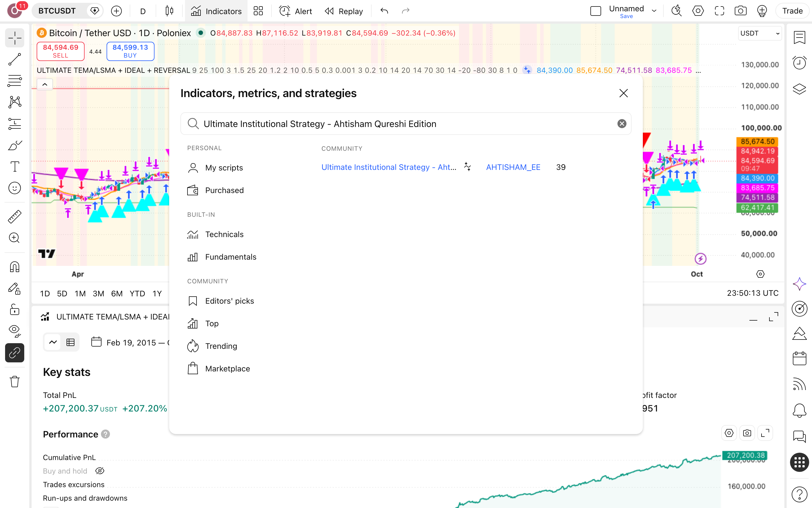Open the candle chart type selector

(169, 11)
